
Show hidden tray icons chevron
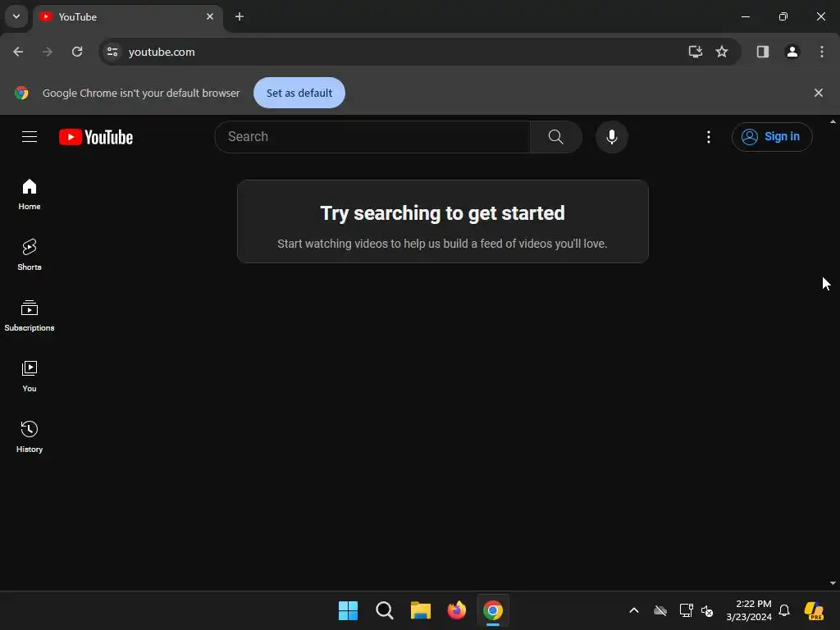coord(633,610)
